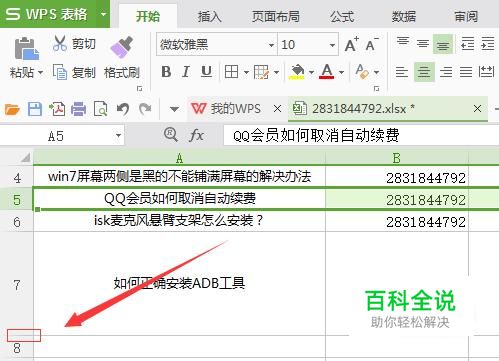Align text left
The width and height of the screenshot is (499, 361).
402,72
